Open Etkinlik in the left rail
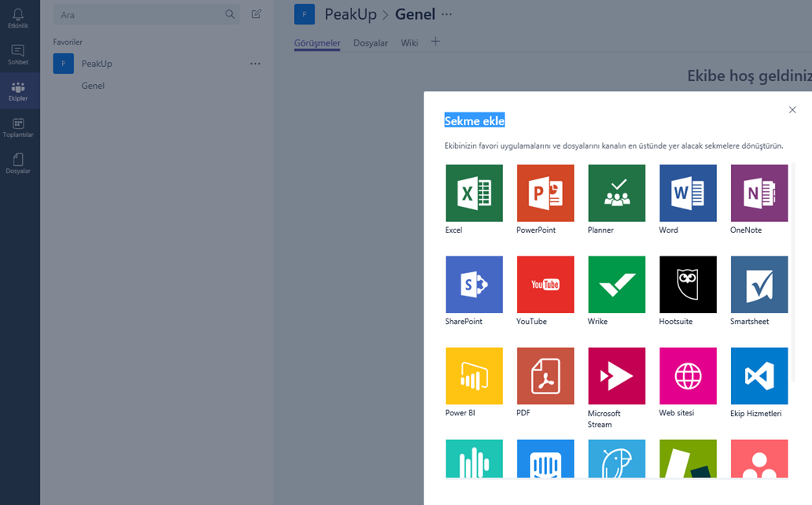Screen dimensions: 812x505 [x=18, y=18]
